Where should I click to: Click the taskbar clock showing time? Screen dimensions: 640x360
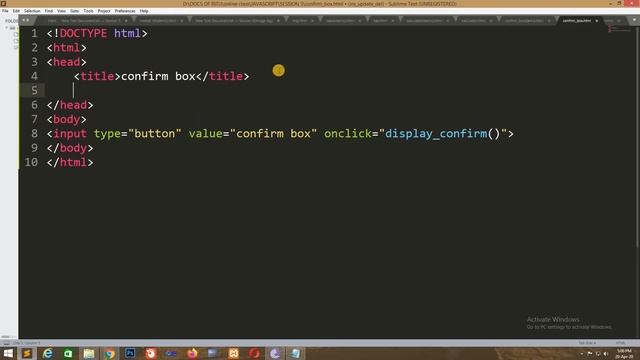(624, 353)
